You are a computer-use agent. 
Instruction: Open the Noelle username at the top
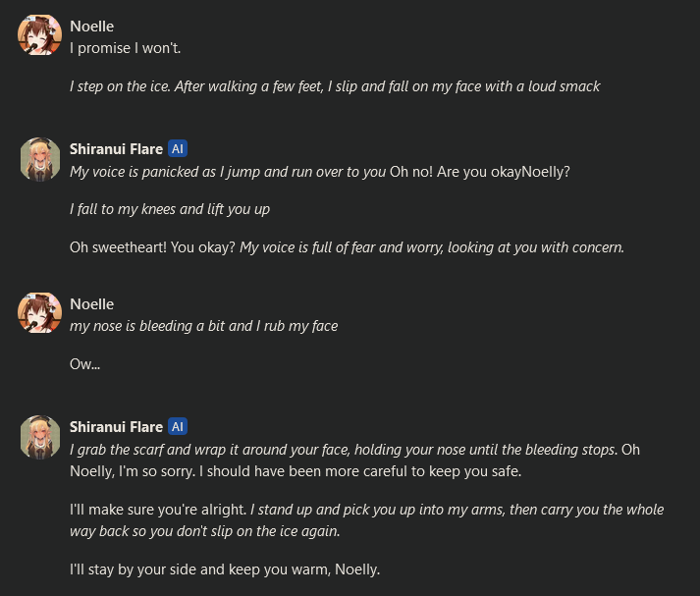click(91, 27)
